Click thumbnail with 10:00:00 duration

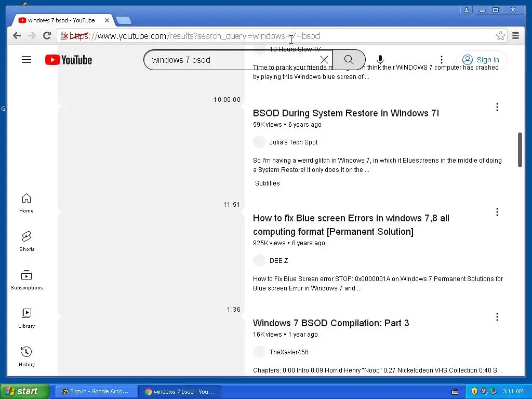(x=151, y=75)
